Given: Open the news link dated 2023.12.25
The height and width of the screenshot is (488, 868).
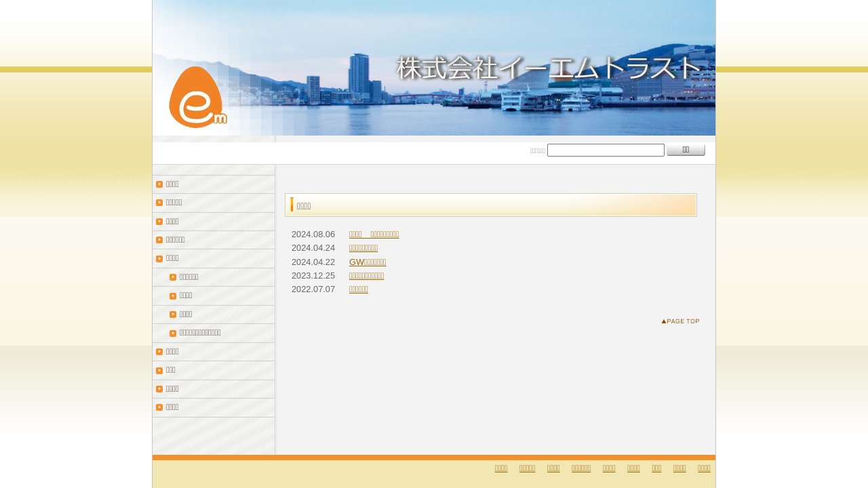Looking at the screenshot, I should click(366, 276).
